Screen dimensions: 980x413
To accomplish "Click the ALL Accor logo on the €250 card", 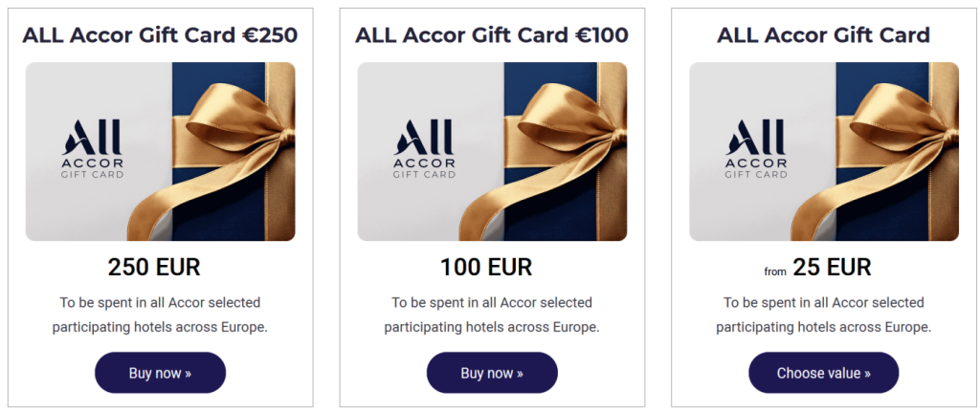I will point(93,148).
